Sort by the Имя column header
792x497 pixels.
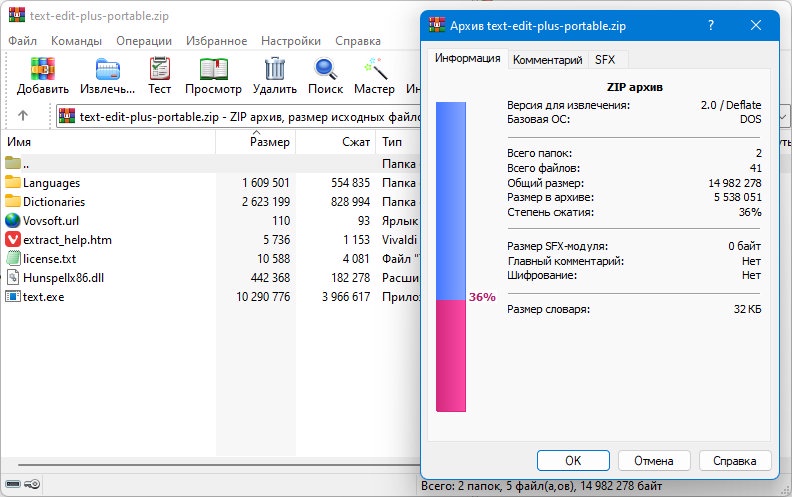(108, 142)
